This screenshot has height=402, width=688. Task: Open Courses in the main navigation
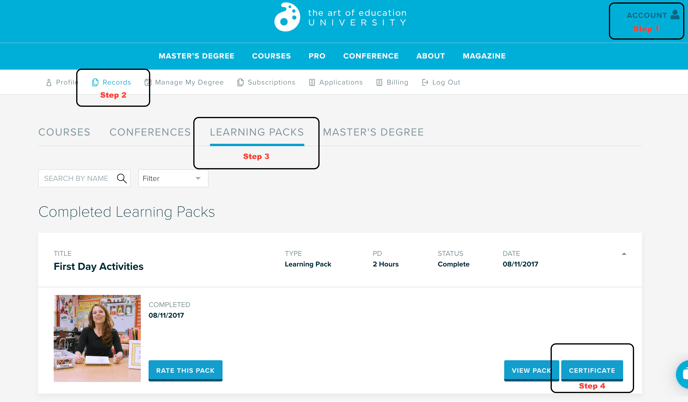(x=271, y=56)
